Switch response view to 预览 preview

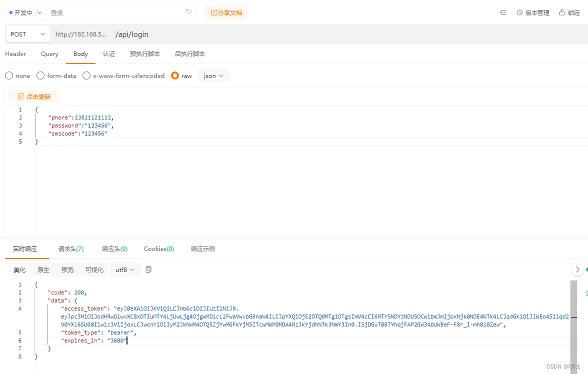coord(67,269)
